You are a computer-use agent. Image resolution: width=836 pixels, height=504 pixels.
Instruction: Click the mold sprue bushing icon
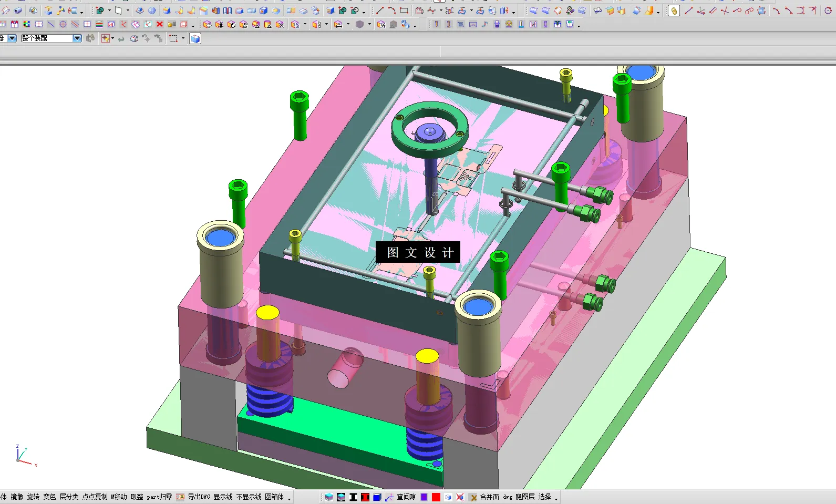[x=497, y=24]
